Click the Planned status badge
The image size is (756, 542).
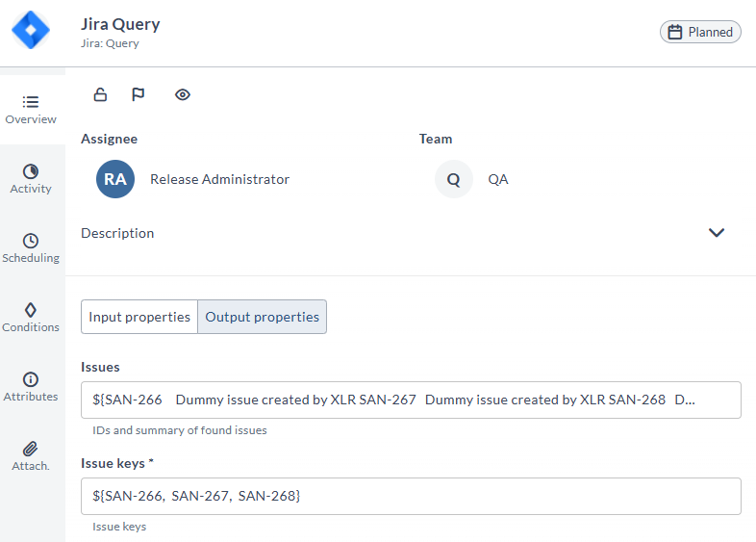coord(700,32)
